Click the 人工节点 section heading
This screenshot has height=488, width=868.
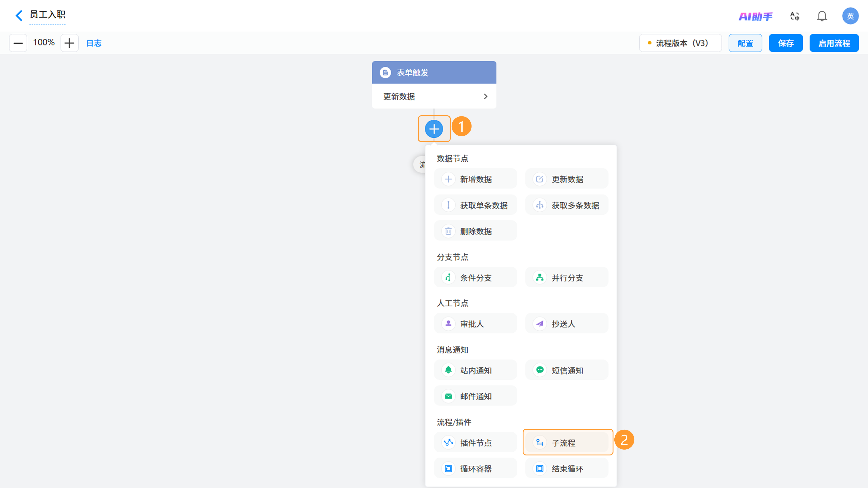click(x=452, y=303)
